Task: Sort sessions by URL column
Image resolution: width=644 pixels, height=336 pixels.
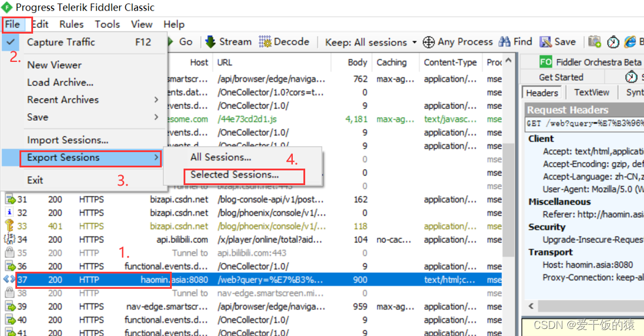Action: [225, 62]
